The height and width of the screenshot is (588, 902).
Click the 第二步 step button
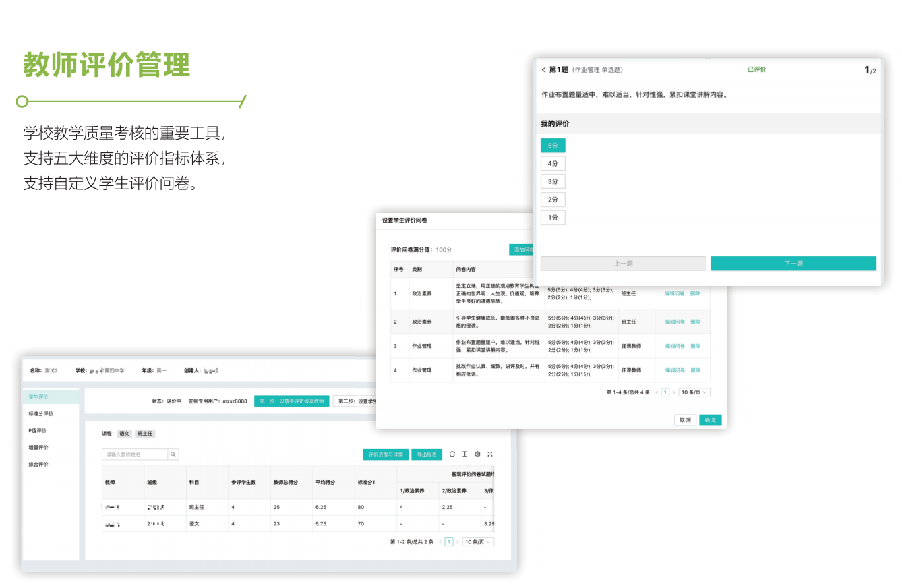[355, 401]
